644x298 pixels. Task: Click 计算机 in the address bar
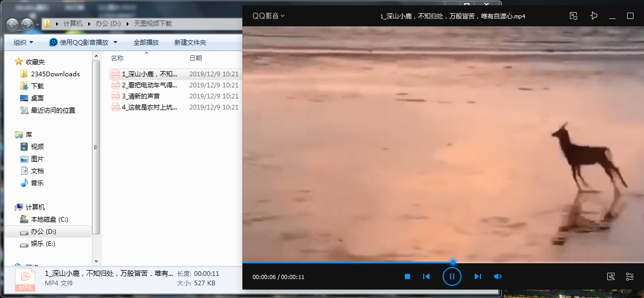pos(73,24)
